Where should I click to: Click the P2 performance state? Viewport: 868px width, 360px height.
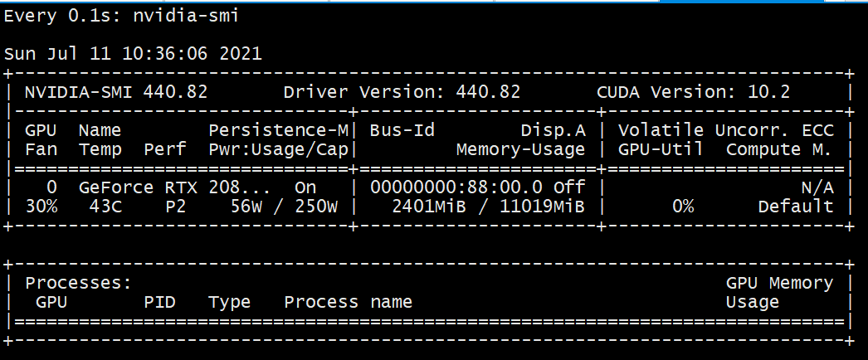point(176,207)
